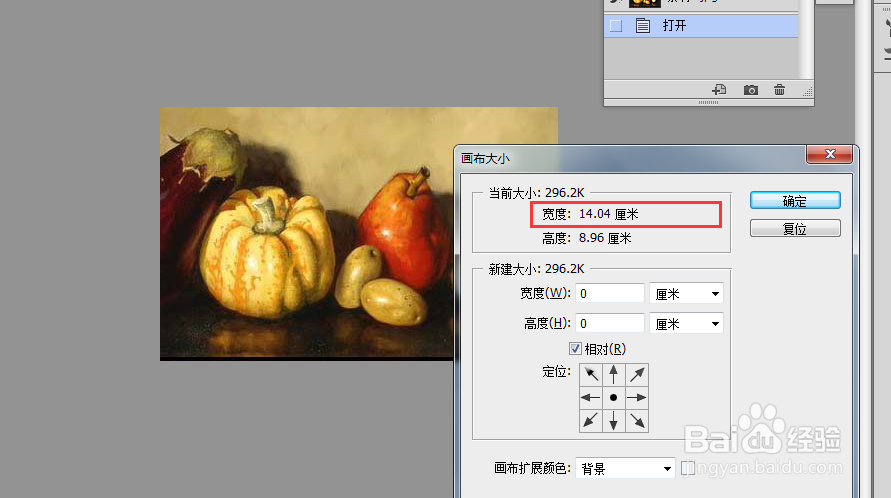The height and width of the screenshot is (498, 891).
Task: Click the 宽度(W) input field
Action: pos(610,294)
